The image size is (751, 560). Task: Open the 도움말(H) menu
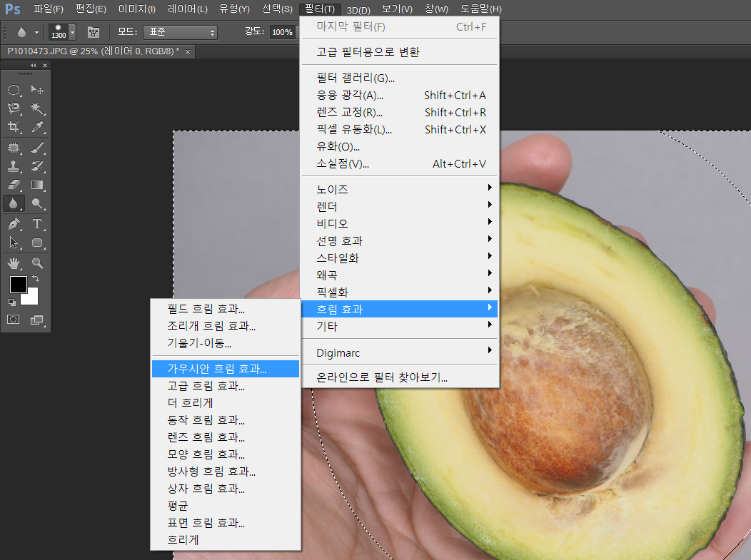481,9
